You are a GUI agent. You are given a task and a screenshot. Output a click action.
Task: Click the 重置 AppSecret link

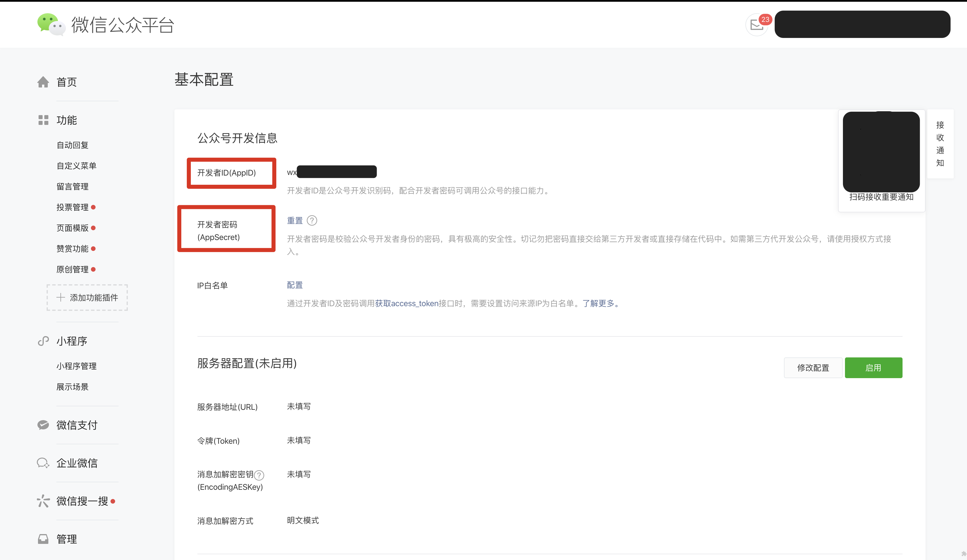295,220
